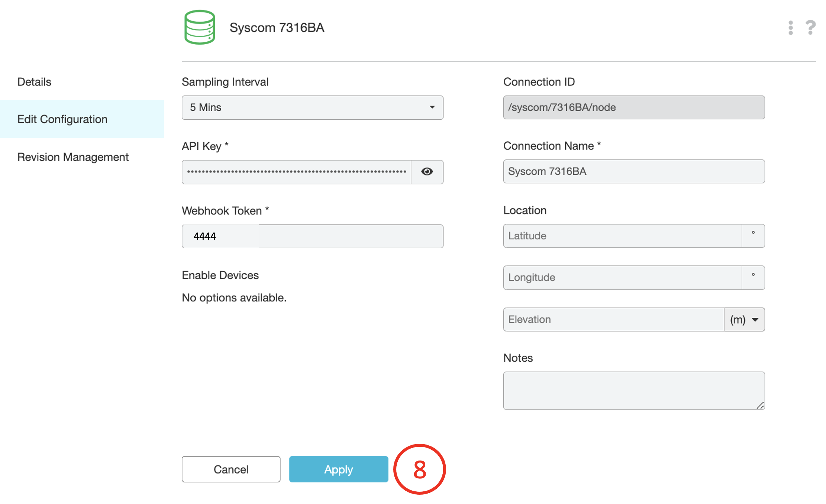Click the 'No options available.' text

click(x=234, y=298)
